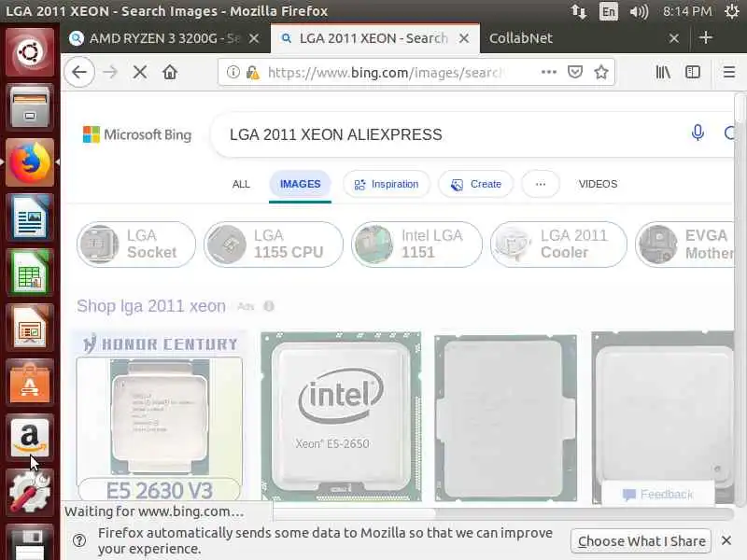Select the LGA 2011 Cooler suggestion chip
This screenshot has width=747, height=560.
point(558,245)
